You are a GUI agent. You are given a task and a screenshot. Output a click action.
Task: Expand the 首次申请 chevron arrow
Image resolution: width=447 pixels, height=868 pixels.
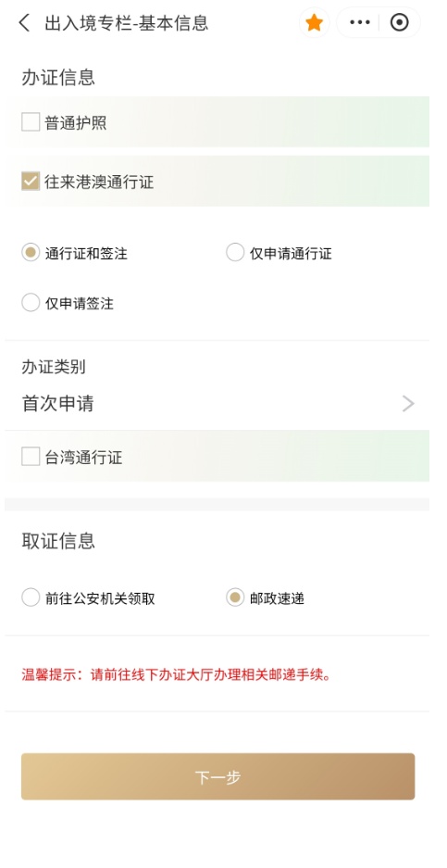point(408,404)
